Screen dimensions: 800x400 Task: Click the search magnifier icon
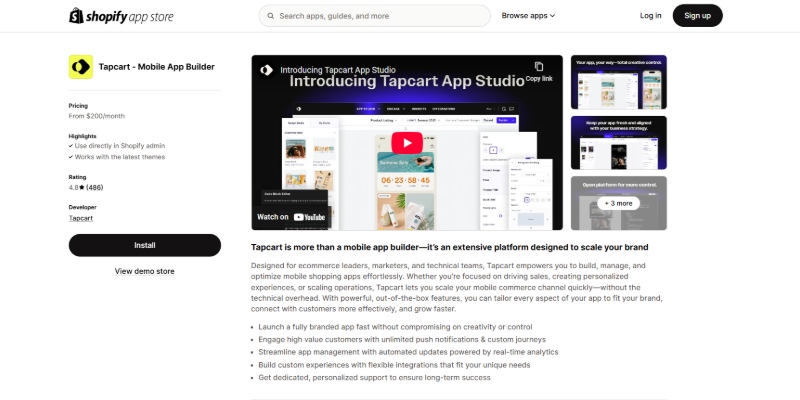point(270,16)
